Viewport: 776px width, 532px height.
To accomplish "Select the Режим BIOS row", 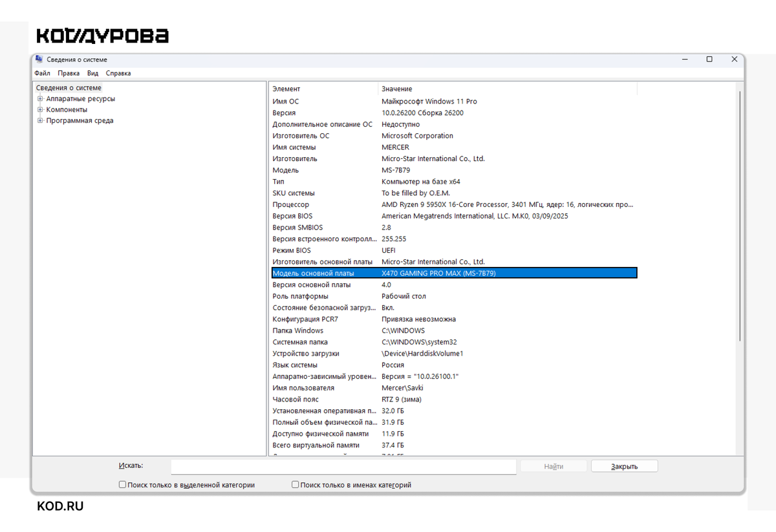I will (x=453, y=250).
